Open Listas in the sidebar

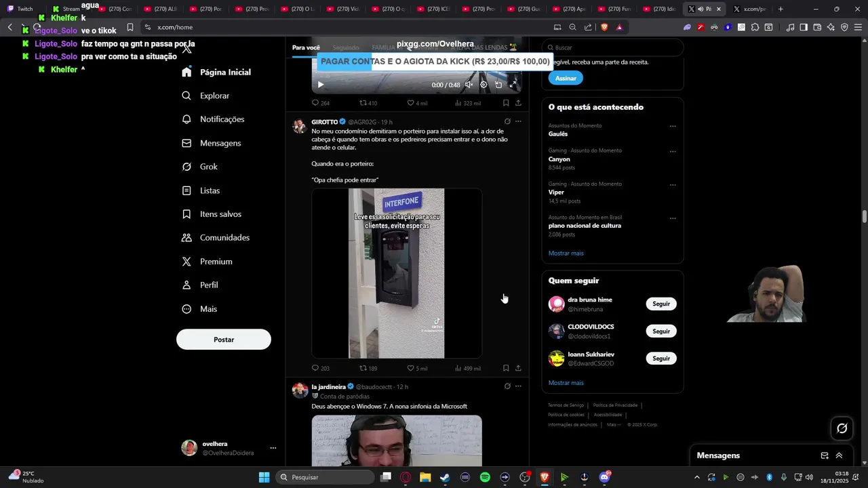pyautogui.click(x=201, y=190)
